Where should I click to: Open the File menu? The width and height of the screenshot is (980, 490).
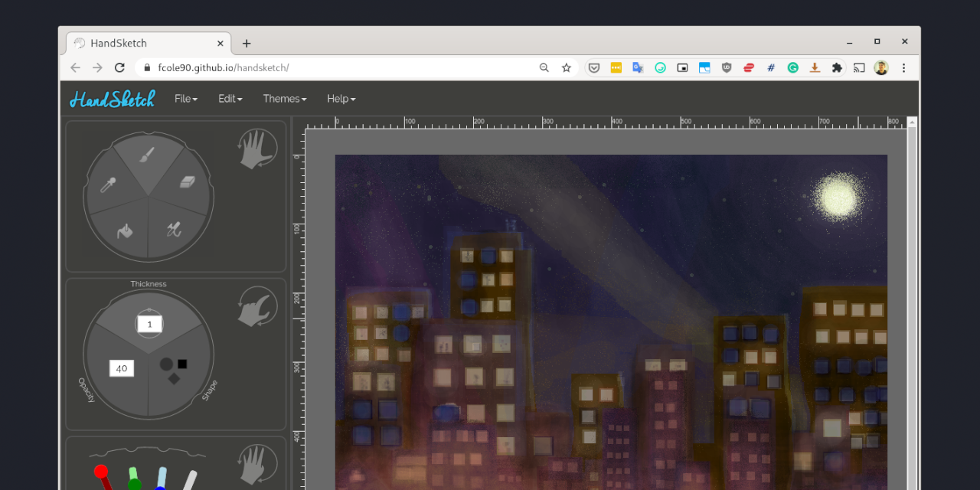point(185,99)
